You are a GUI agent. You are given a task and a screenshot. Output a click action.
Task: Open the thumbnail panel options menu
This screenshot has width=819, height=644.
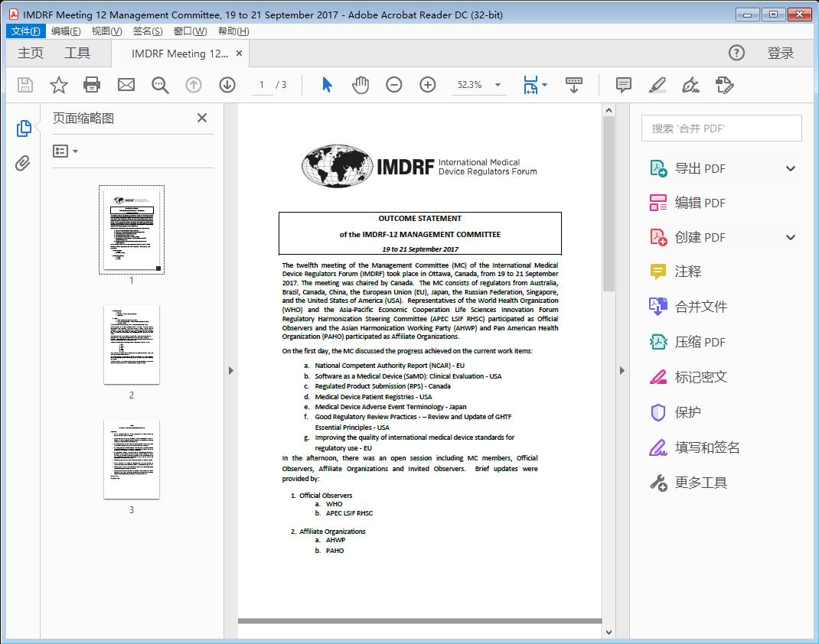pos(64,151)
